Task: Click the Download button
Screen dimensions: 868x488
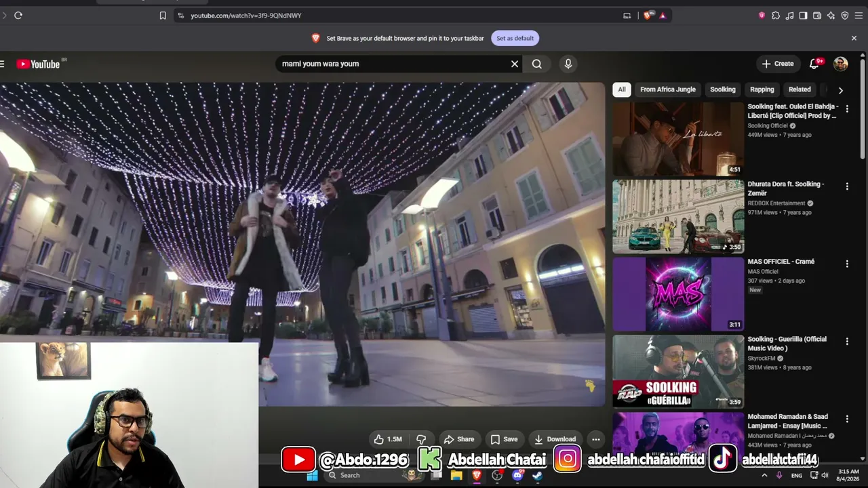Action: point(555,439)
